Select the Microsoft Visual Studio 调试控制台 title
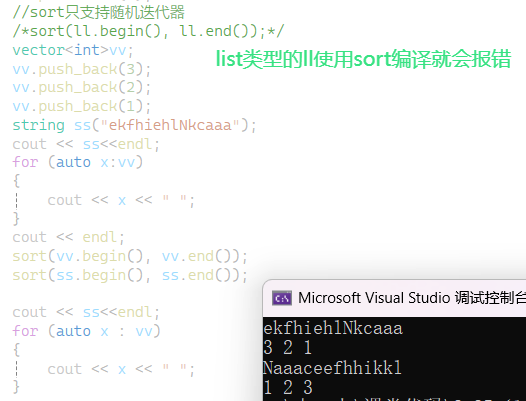Image resolution: width=526 pixels, height=401 pixels. (412, 298)
